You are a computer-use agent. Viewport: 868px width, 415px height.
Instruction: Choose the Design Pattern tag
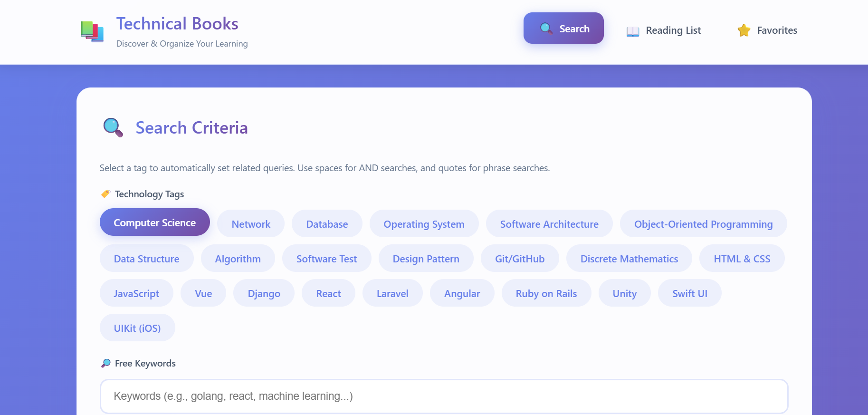[x=426, y=258]
